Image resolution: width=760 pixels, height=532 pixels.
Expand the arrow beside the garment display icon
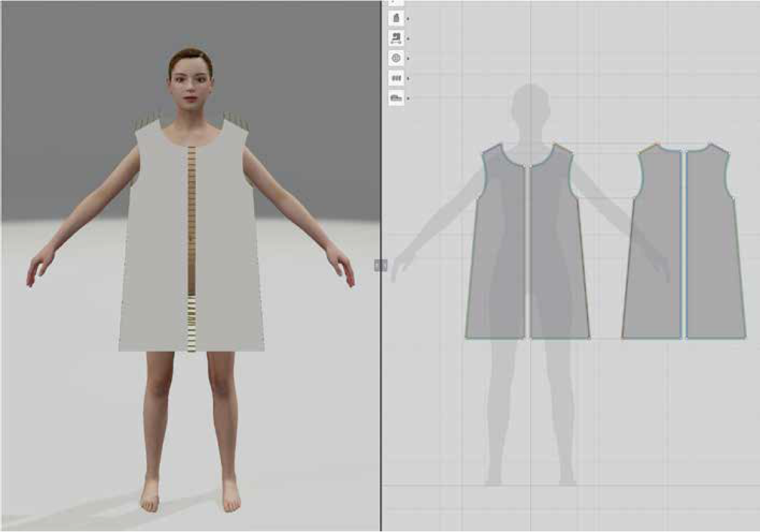coord(408,19)
